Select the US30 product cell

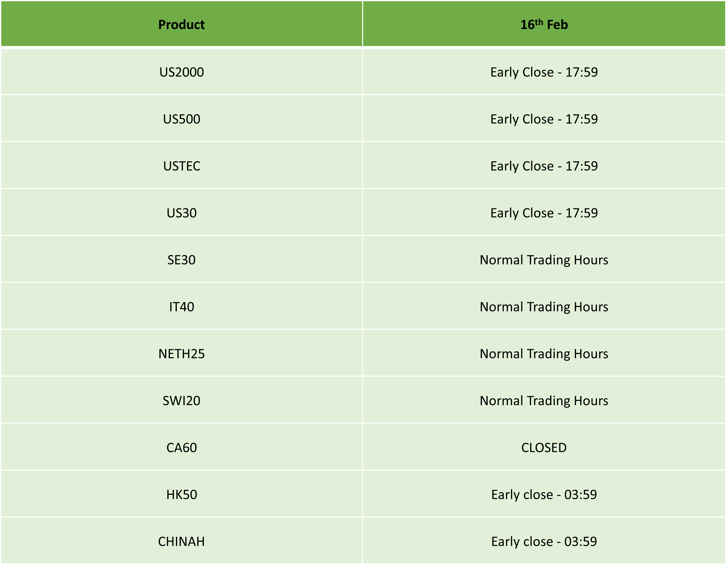pyautogui.click(x=181, y=213)
